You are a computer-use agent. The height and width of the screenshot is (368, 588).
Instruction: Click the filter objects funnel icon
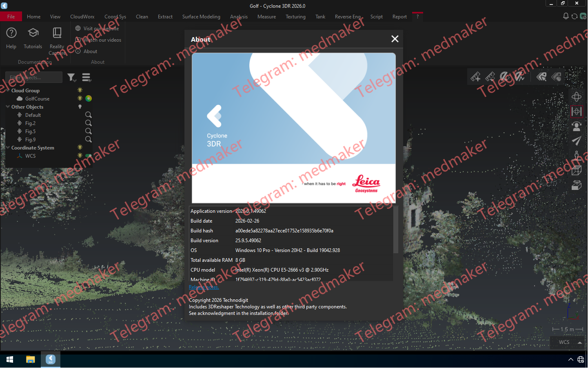(72, 77)
